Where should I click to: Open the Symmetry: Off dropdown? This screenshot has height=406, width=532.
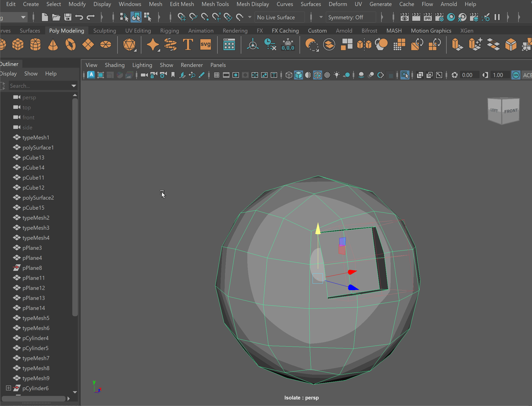coord(350,17)
